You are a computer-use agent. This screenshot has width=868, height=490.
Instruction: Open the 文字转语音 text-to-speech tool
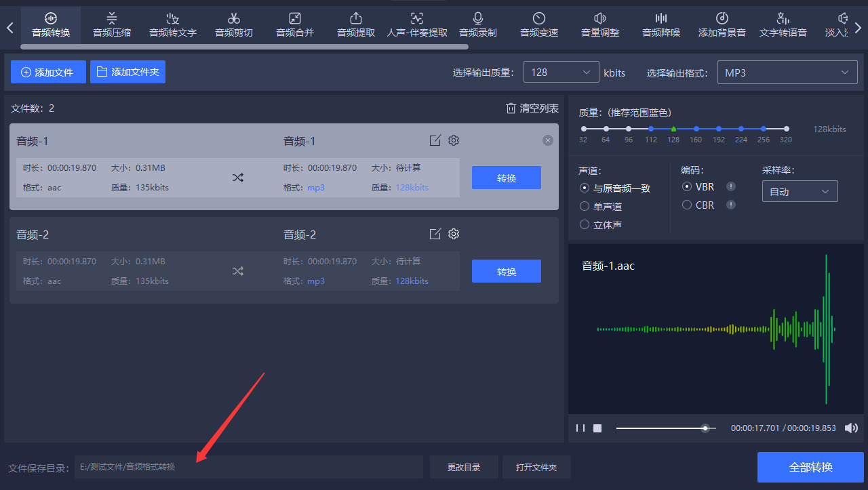pyautogui.click(x=783, y=24)
